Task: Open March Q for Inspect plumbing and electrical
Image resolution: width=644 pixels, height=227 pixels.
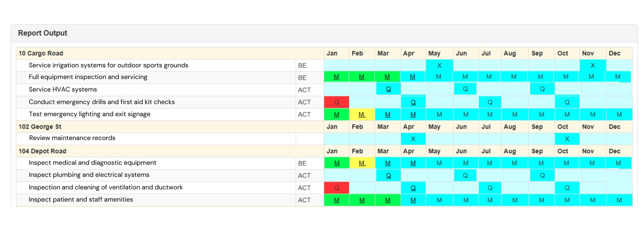Action: point(388,175)
